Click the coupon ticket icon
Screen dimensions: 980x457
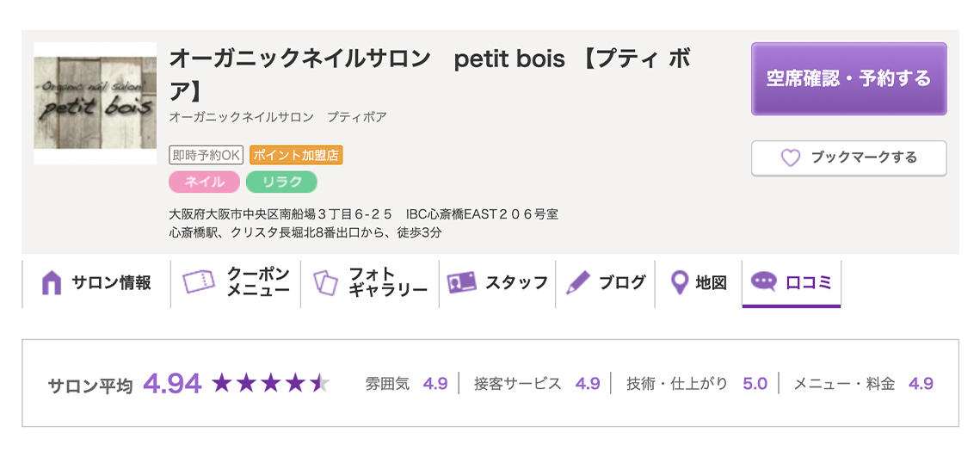[199, 282]
